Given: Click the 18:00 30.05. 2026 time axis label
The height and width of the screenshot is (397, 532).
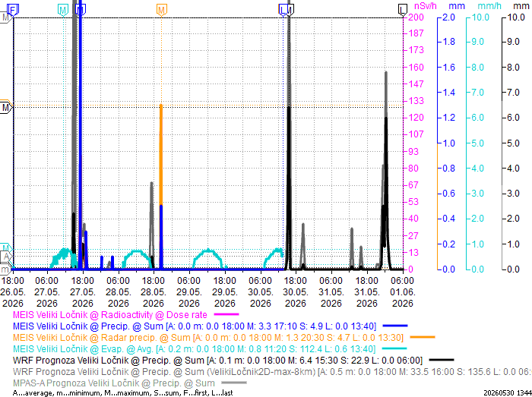Looking at the screenshot, I should click(296, 292).
